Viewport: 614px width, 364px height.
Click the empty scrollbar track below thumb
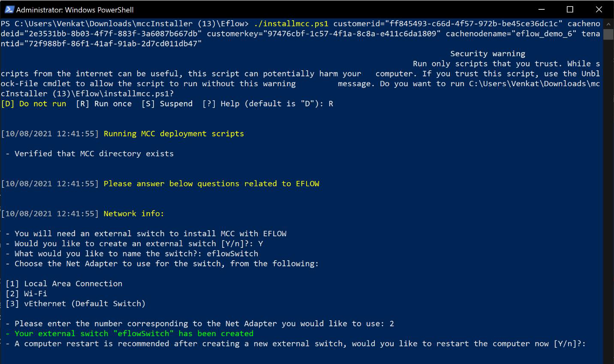(x=608, y=193)
